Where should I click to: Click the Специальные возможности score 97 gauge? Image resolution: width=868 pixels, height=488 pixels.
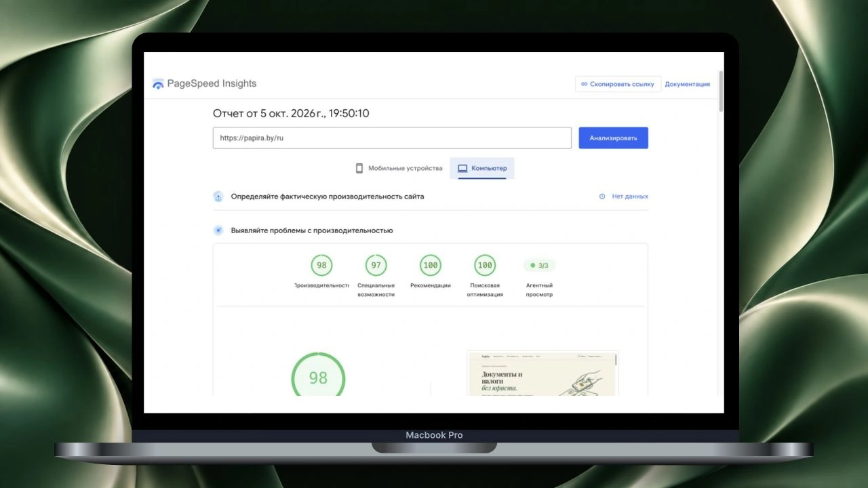[376, 265]
